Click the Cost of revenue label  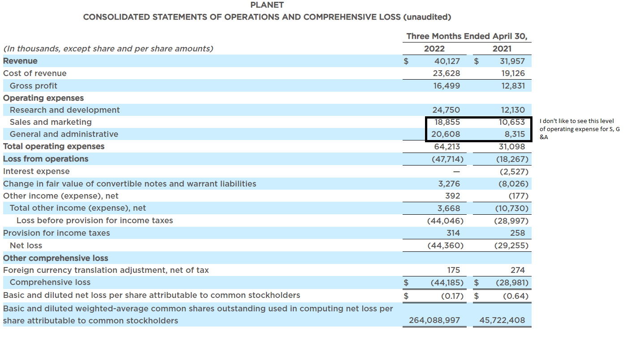(34, 73)
